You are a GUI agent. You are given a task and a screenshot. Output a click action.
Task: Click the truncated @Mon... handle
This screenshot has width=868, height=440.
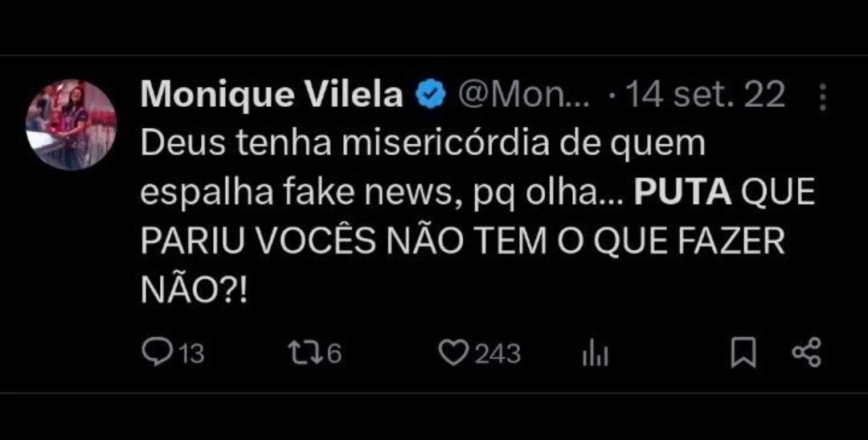click(523, 95)
